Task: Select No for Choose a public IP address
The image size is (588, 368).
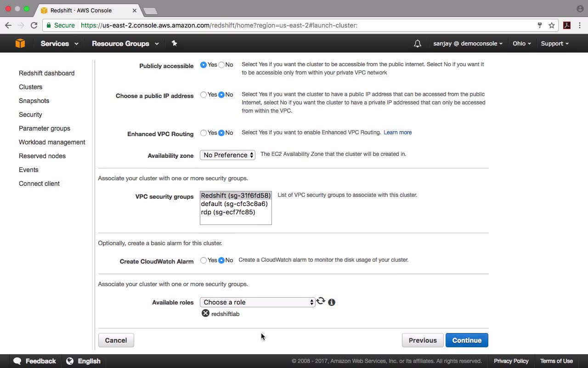Action: (x=221, y=95)
